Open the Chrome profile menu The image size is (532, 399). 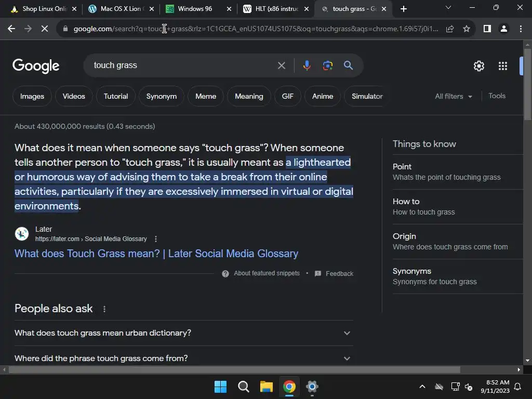coord(504,29)
